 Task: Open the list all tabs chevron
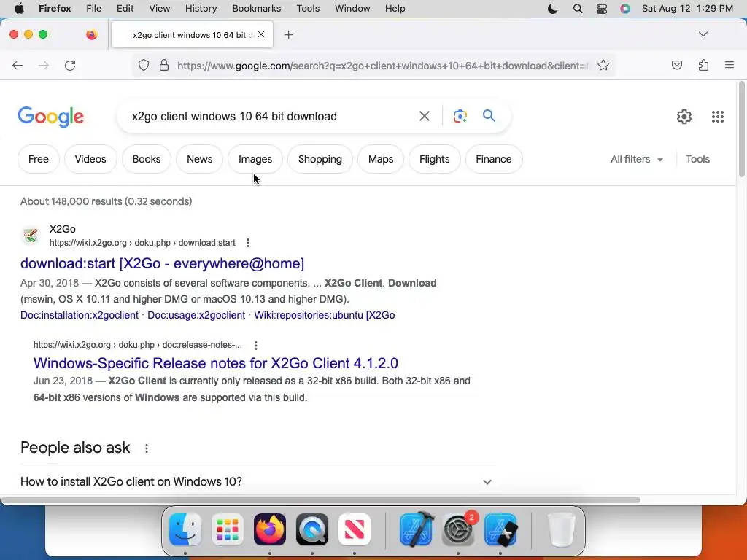click(x=703, y=34)
